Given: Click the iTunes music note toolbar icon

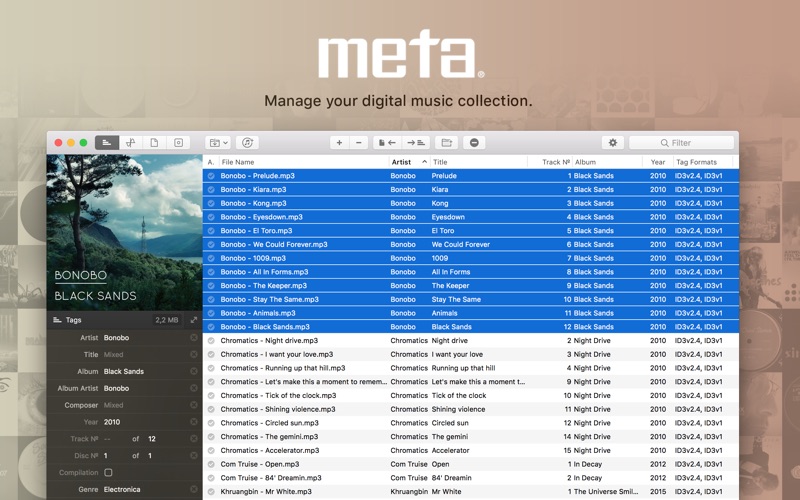Looking at the screenshot, I should click(x=248, y=143).
